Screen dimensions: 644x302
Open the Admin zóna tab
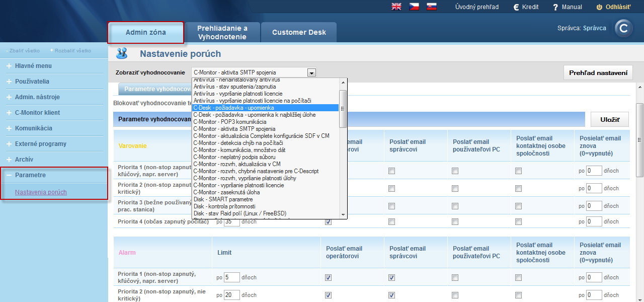point(146,32)
